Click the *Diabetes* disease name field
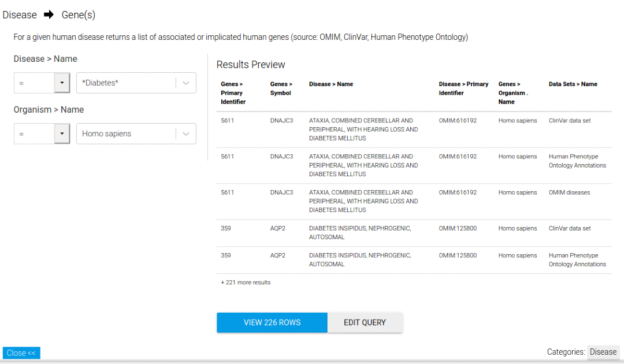Screen dimensions: 624x364 126,83
